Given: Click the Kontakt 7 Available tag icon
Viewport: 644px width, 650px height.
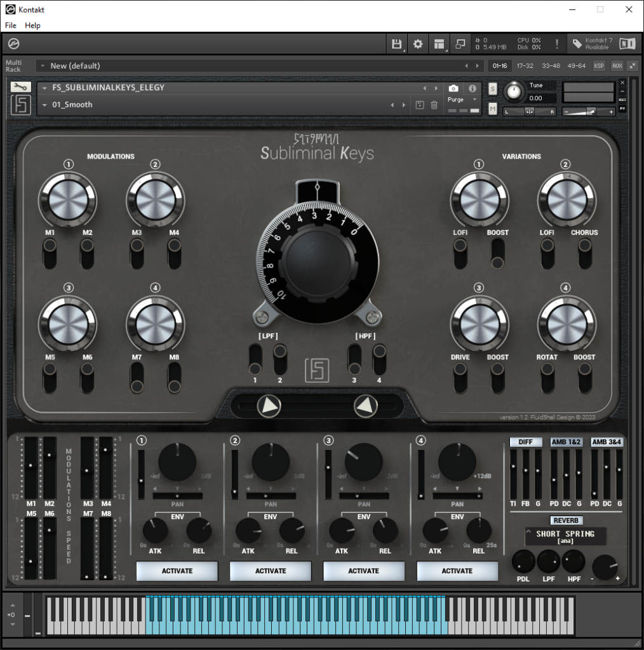Looking at the screenshot, I should click(x=577, y=44).
